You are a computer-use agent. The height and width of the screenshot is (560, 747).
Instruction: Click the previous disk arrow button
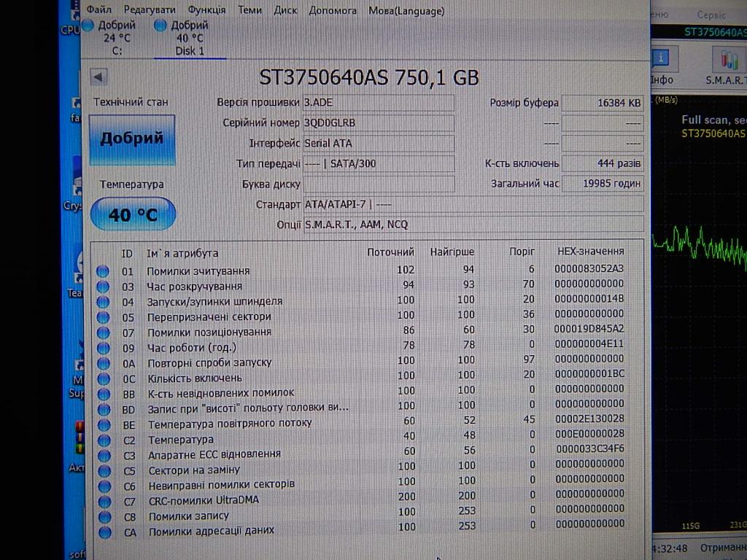(98, 77)
